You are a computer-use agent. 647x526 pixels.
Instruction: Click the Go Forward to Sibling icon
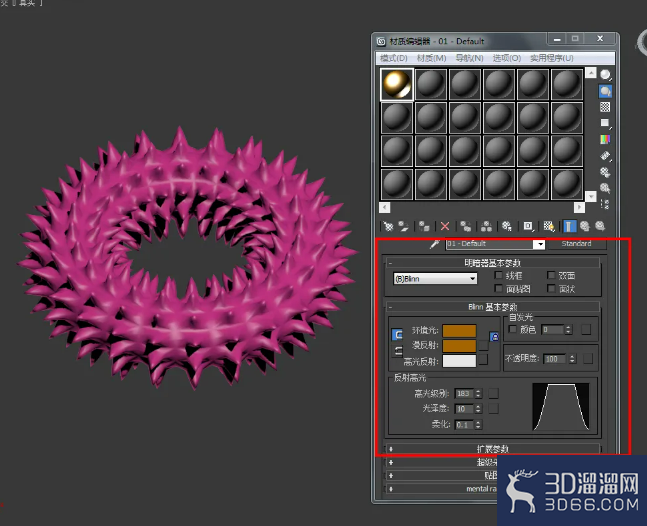pos(600,226)
